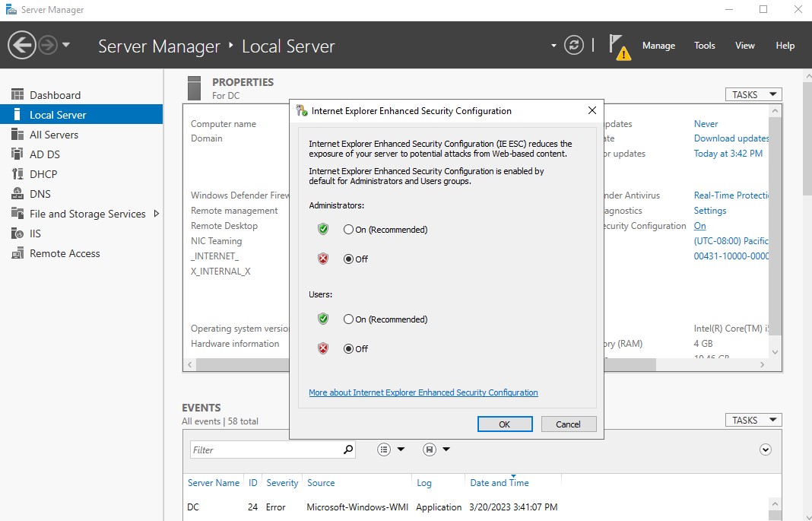Screen dimensions: 812x521
Task: Click the Dashboard grid icon
Action: click(x=17, y=94)
